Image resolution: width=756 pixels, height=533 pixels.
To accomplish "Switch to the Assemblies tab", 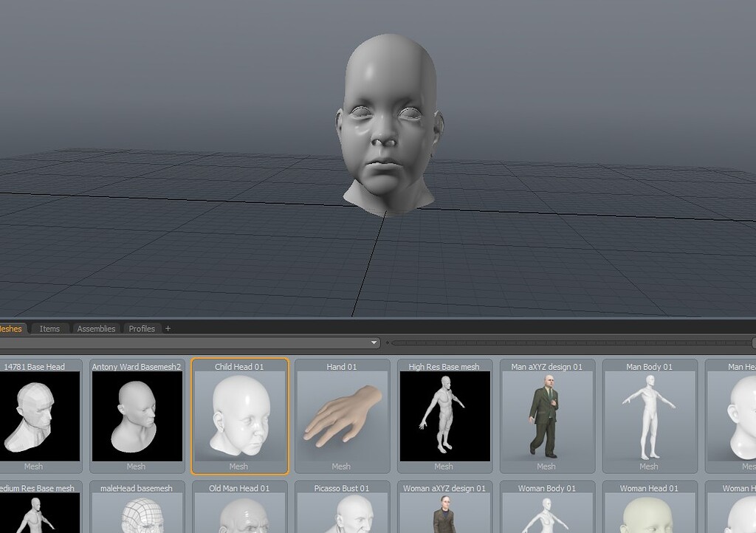I will point(96,329).
